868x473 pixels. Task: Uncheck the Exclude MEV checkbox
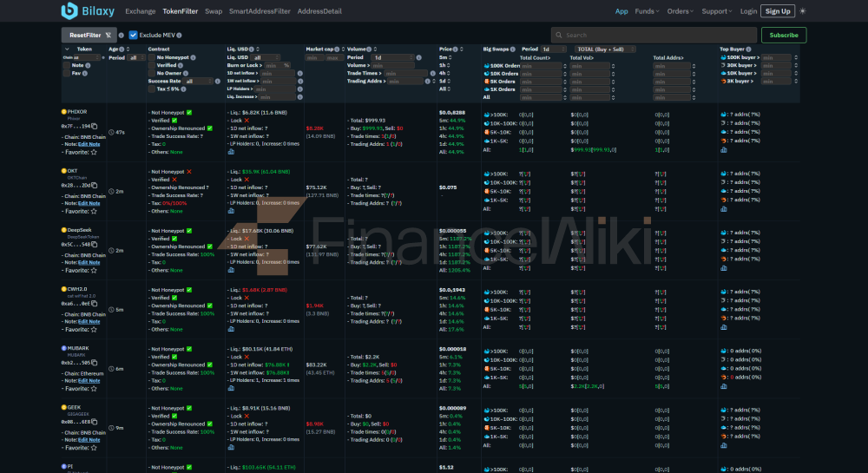coord(133,35)
